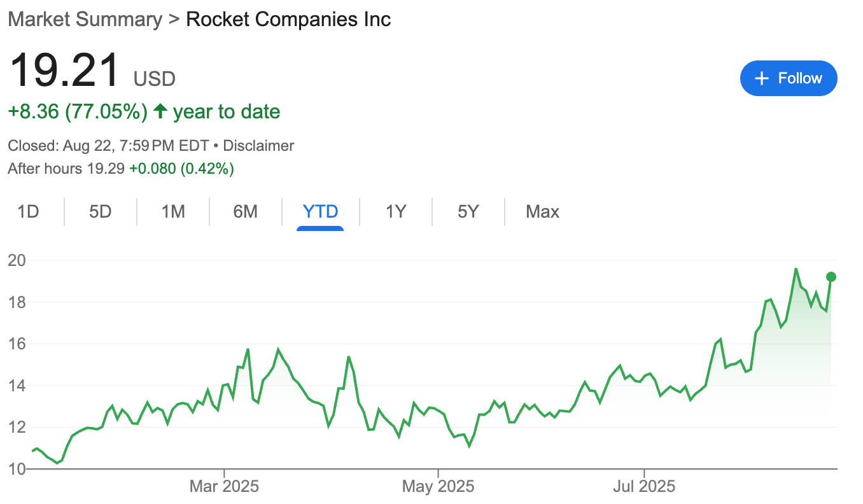Switch to the 6M range tab
Screen dimensions: 863x504
pyautogui.click(x=246, y=211)
